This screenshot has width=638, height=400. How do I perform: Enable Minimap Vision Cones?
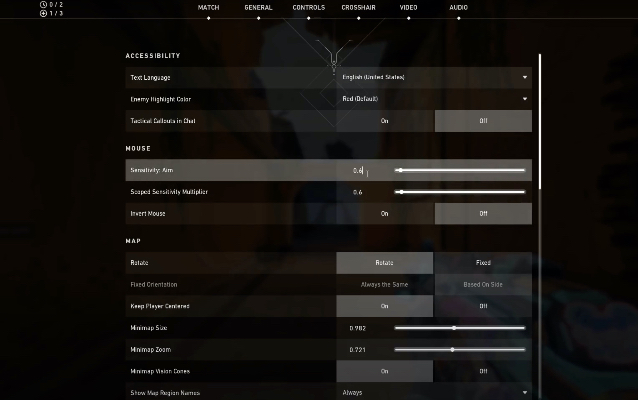coord(385,371)
